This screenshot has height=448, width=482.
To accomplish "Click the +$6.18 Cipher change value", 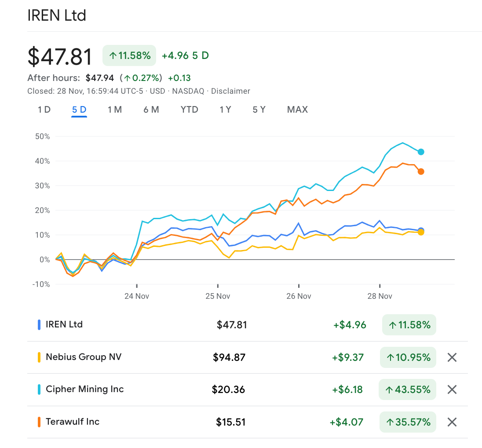I will [x=347, y=389].
